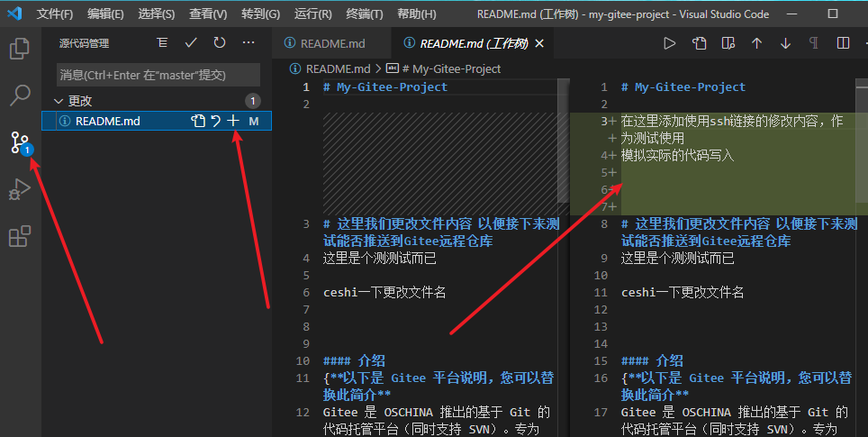Open the Explorer view in activity bar
Viewport: 868px width, 437px height.
20,49
